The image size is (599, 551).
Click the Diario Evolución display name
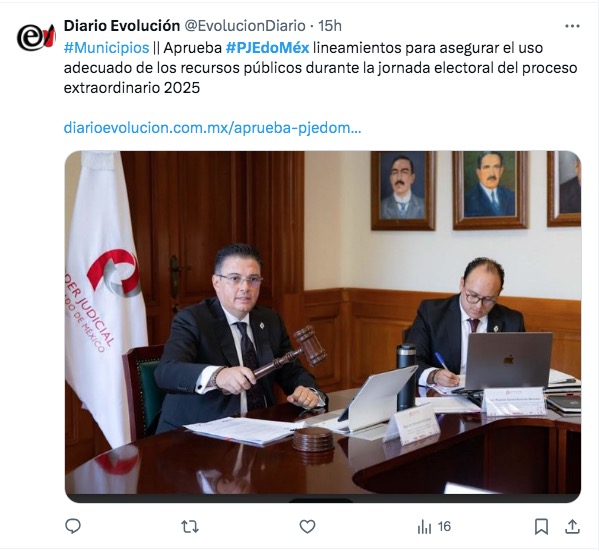(x=122, y=26)
